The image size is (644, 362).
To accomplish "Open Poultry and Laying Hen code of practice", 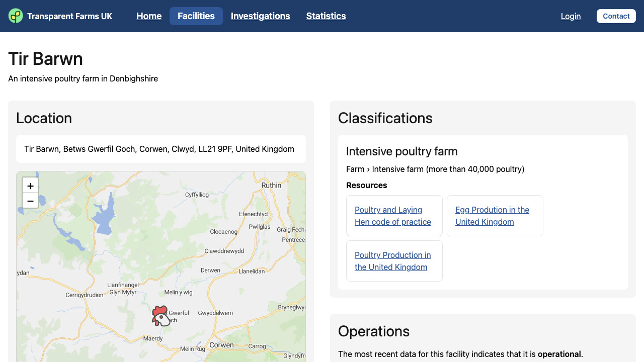I will click(x=392, y=216).
